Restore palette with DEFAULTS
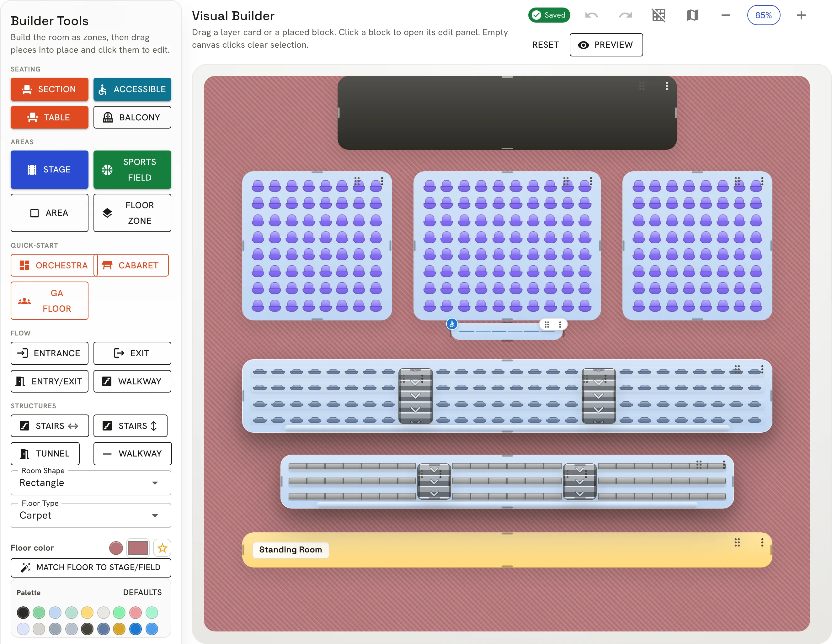The width and height of the screenshot is (832, 644). 142,593
